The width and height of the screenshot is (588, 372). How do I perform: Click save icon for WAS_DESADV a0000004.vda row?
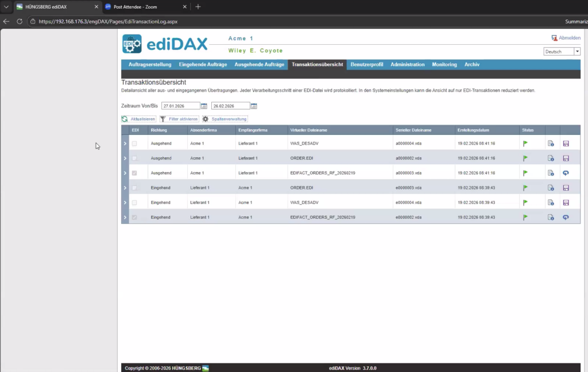[x=566, y=144]
